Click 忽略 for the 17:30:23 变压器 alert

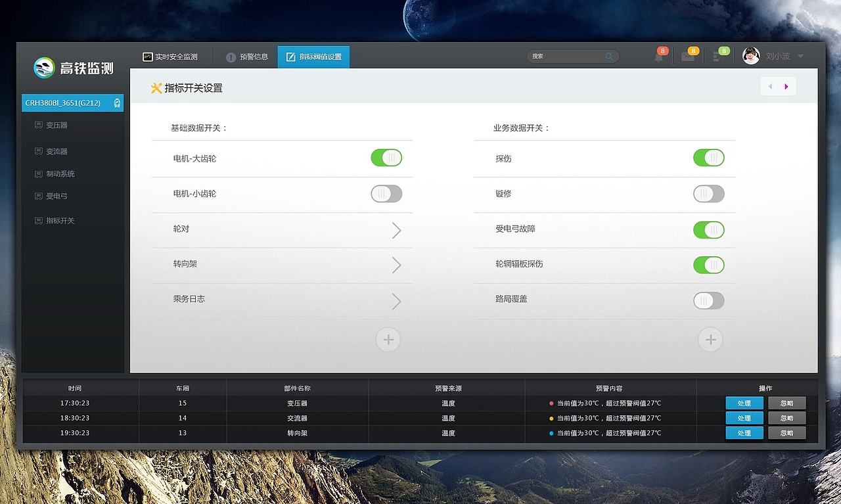[x=787, y=403]
